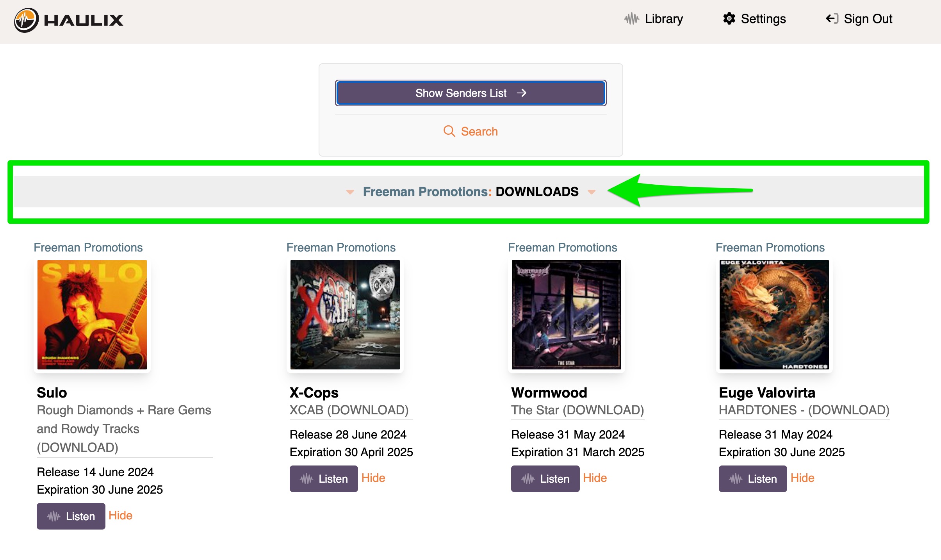Viewport: 941px width, 560px height.
Task: Click waveform icon on Sulo's Listen button
Action: click(x=53, y=516)
